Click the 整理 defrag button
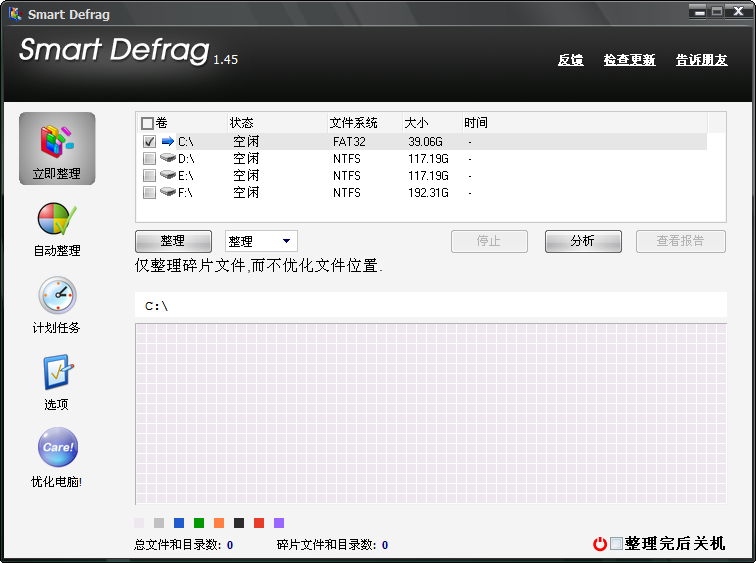Screen dimensions: 756x563 click(x=173, y=241)
